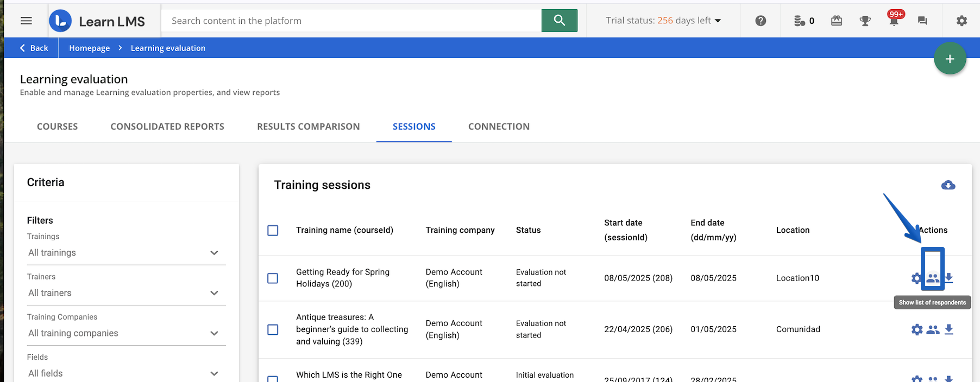View notifications bell with 99+ badge
Viewport: 980px width, 382px height.
[x=894, y=20]
